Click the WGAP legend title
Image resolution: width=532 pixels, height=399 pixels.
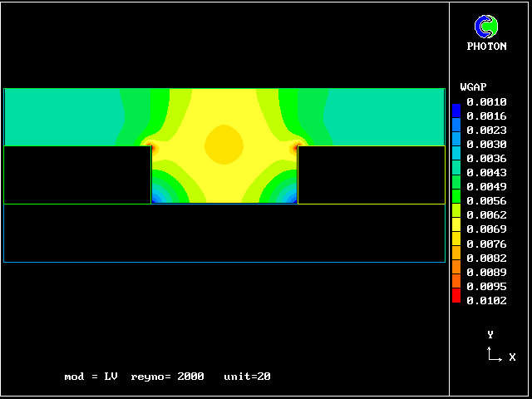[x=473, y=86]
